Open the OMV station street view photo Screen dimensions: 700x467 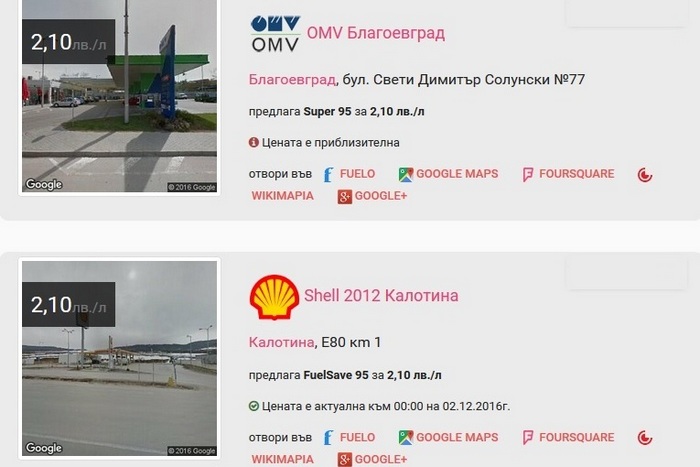click(119, 96)
